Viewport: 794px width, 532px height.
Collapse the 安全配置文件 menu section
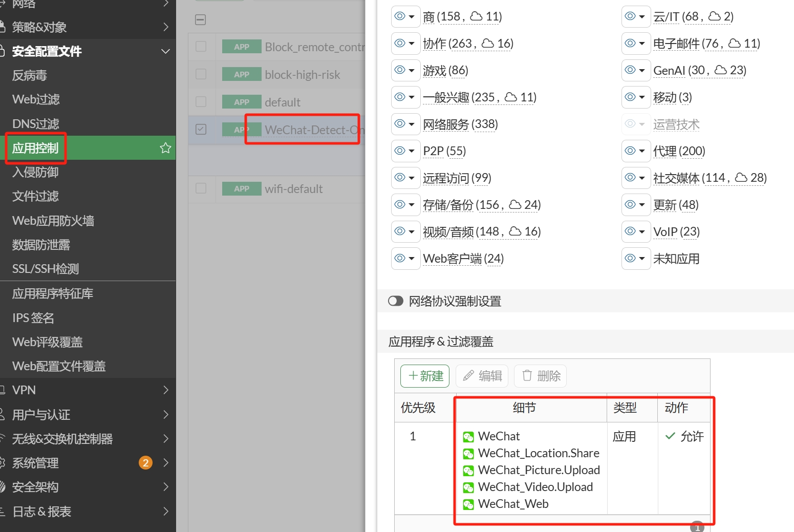[x=165, y=51]
